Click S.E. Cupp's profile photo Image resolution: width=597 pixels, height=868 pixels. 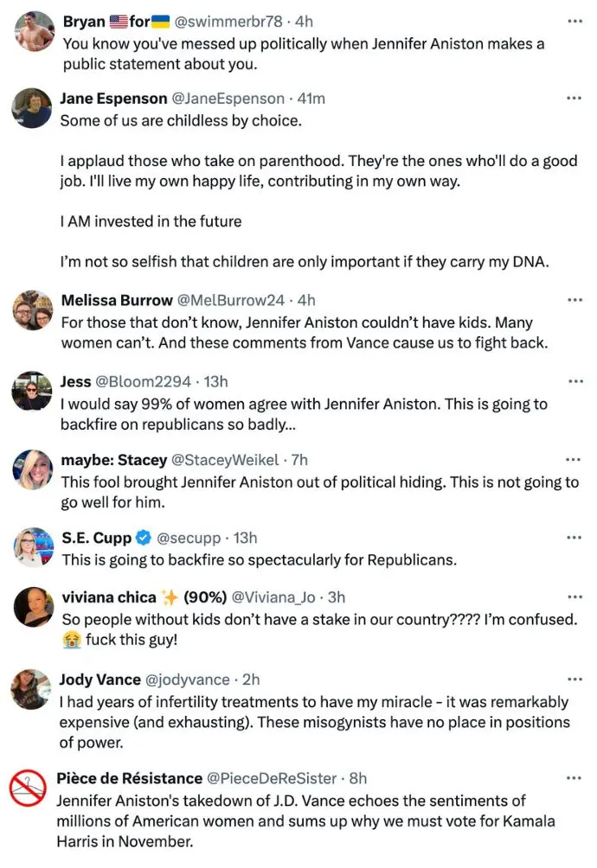[34, 547]
